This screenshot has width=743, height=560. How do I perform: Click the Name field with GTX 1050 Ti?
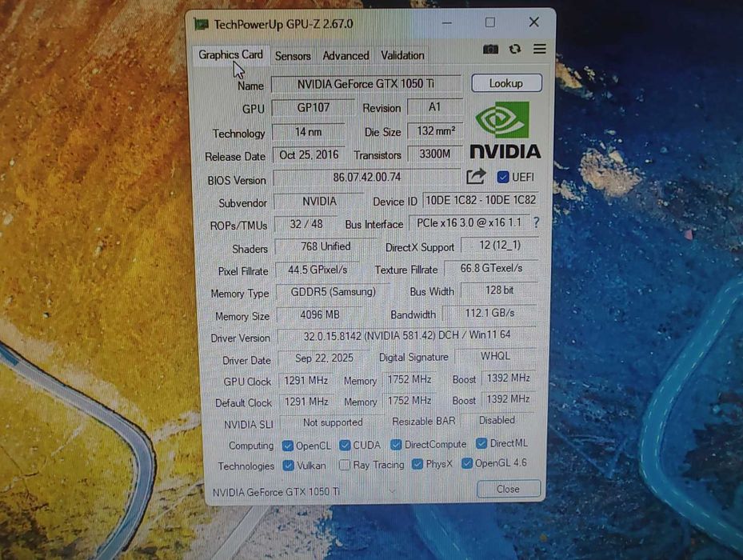[x=366, y=84]
